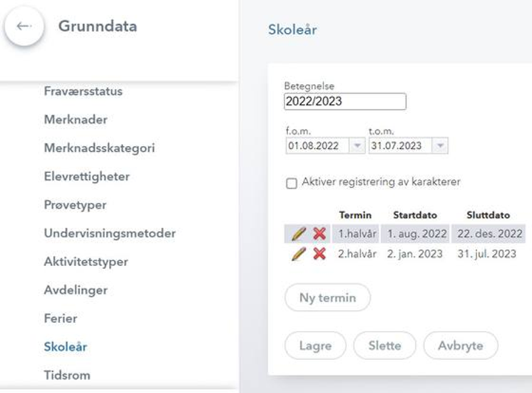532x393 pixels.
Task: Enable Aktiver registrering av karakterer checkbox
Action: point(291,183)
